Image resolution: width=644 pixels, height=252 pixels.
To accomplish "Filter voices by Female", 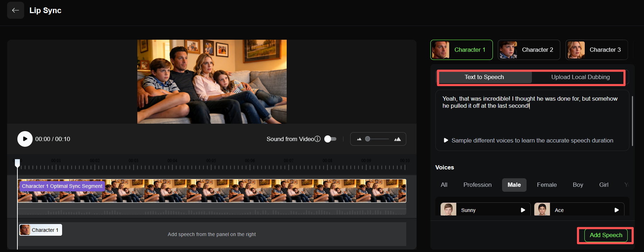I will 547,185.
